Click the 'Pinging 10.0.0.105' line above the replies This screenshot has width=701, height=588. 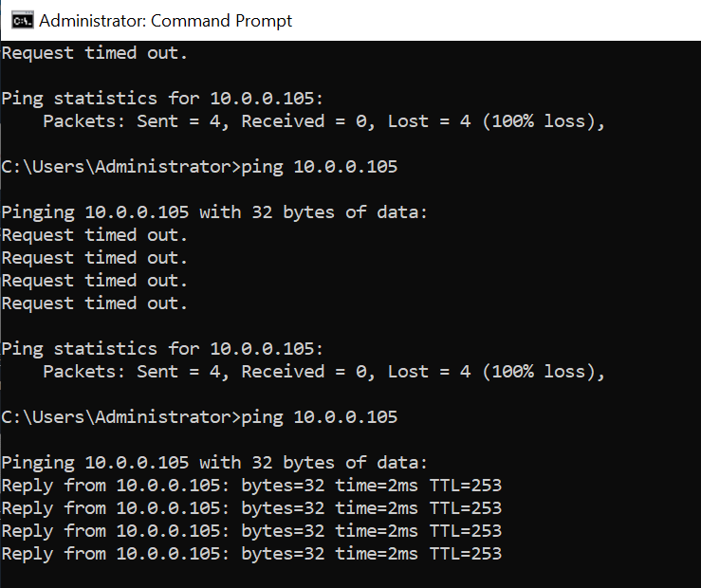click(x=214, y=463)
